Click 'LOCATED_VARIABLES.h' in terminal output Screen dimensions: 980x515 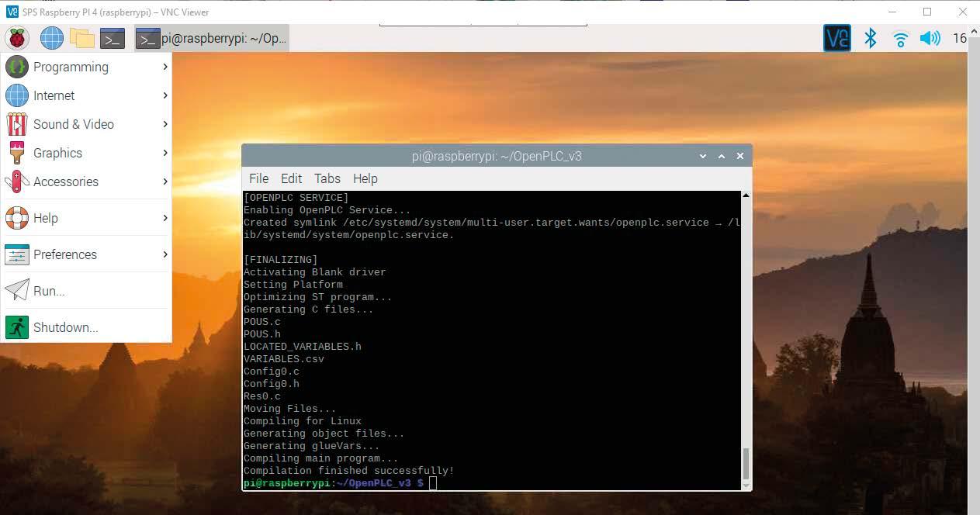[303, 347]
